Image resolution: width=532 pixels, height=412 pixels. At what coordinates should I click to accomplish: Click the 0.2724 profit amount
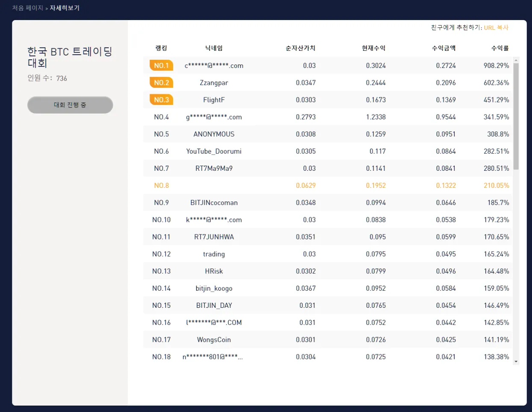[446, 65]
